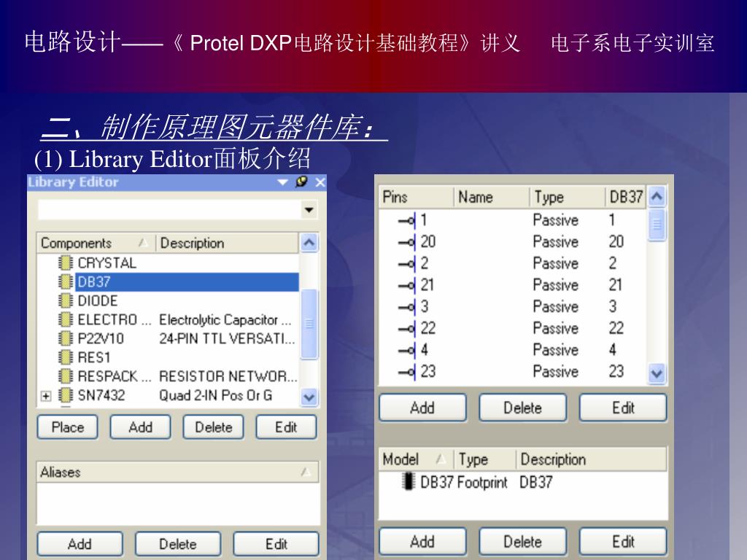Select the DIODE component name
Viewport: 747px width, 560px height.
(x=98, y=301)
